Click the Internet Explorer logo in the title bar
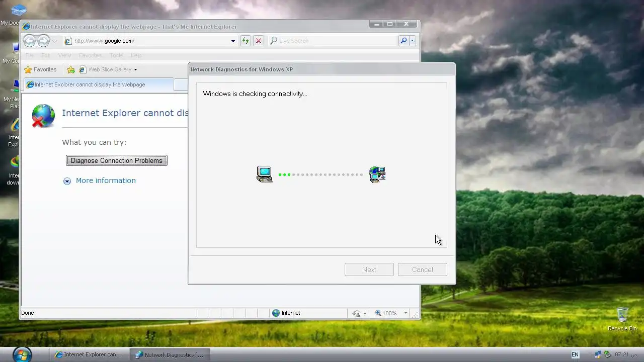 click(x=26, y=27)
